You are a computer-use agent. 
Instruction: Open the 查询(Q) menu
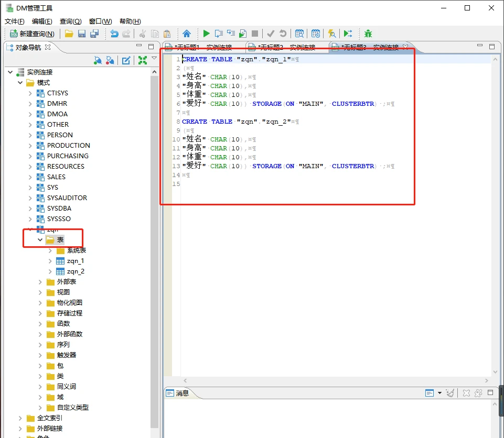tap(70, 21)
